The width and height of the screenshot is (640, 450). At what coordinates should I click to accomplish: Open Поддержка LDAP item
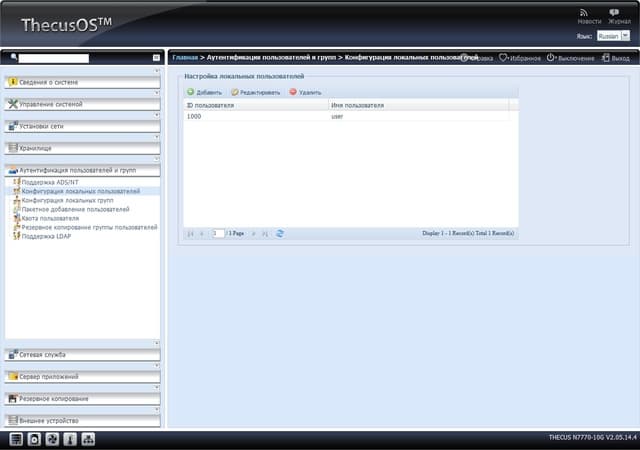click(x=46, y=236)
